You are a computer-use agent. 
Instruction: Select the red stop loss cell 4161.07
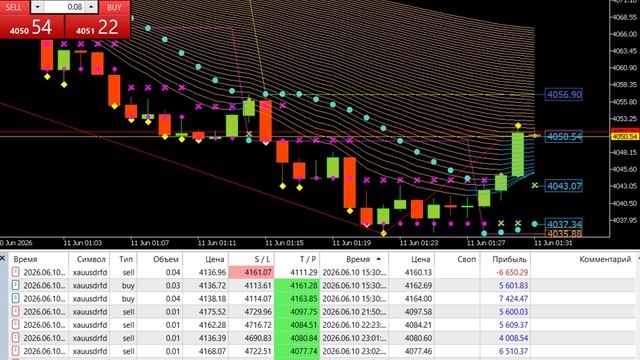[x=251, y=272]
